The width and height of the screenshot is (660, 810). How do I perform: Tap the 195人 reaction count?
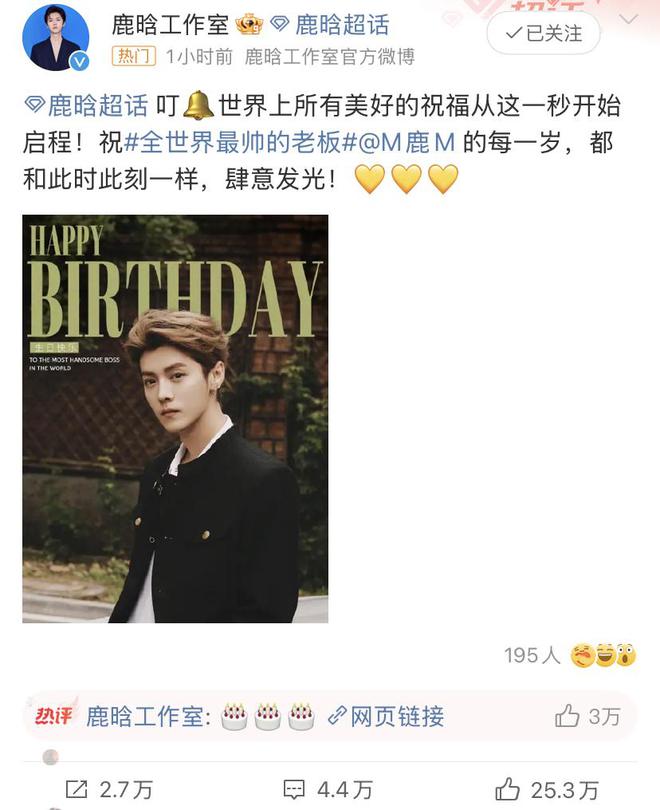click(532, 655)
